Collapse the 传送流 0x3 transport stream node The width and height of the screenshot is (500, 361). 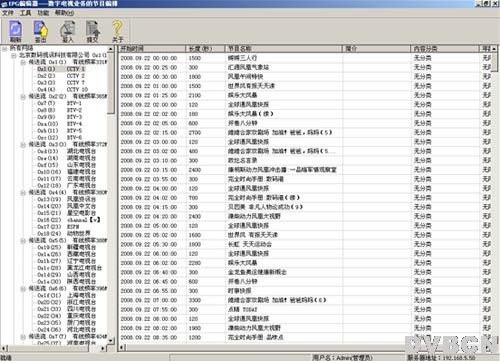[23, 145]
